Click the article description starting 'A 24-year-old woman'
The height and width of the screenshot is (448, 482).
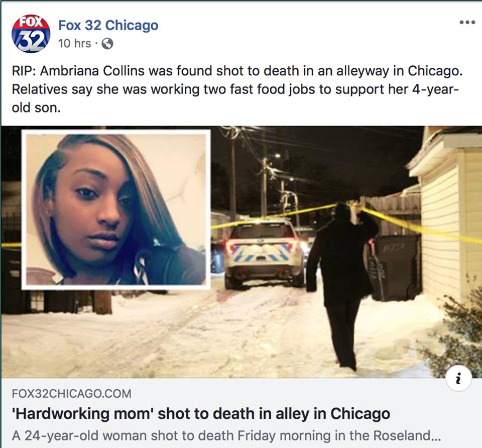(x=226, y=436)
